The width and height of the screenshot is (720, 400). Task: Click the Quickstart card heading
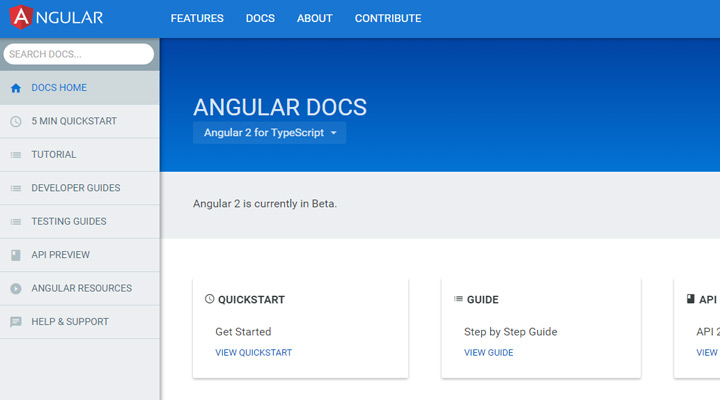[251, 300]
